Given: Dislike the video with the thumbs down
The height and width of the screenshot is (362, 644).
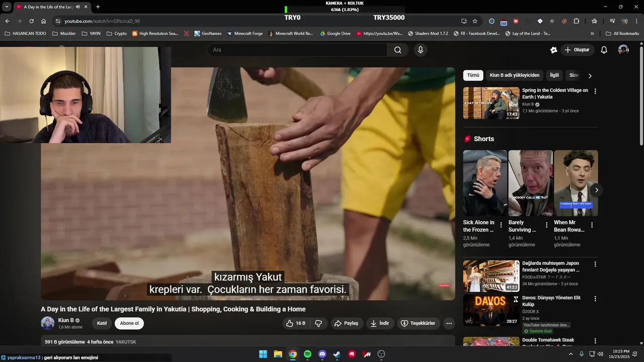Looking at the screenshot, I should coord(318,323).
